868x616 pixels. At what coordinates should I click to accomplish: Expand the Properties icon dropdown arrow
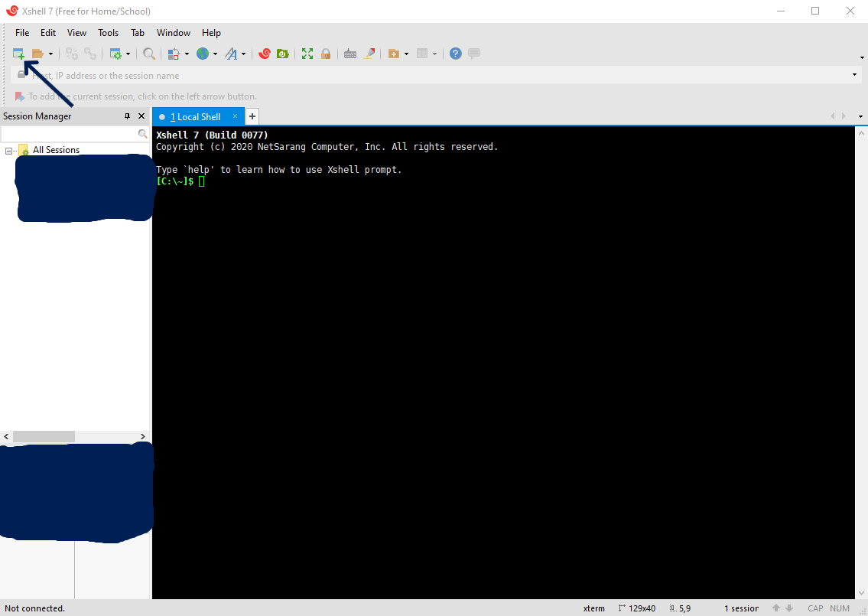point(128,54)
